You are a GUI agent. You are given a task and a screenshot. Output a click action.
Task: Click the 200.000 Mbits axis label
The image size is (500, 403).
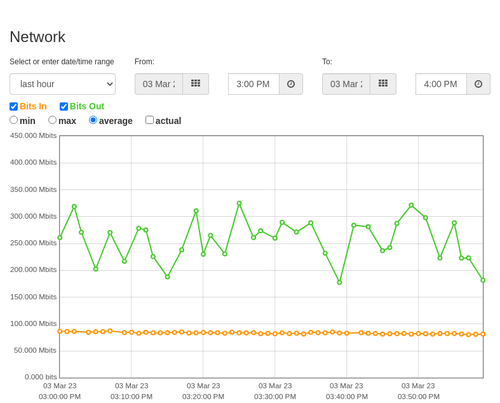pyautogui.click(x=33, y=270)
